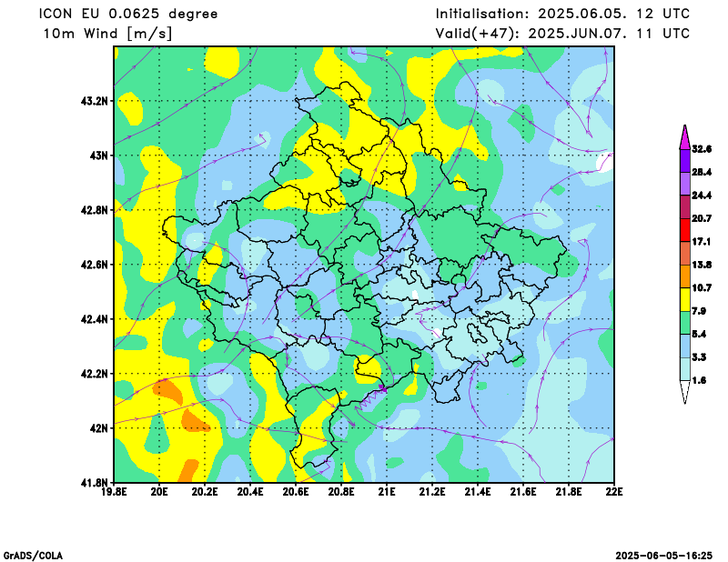The image size is (728, 562).
Task: Click the '21.6E' longitude label
Action: 523,492
